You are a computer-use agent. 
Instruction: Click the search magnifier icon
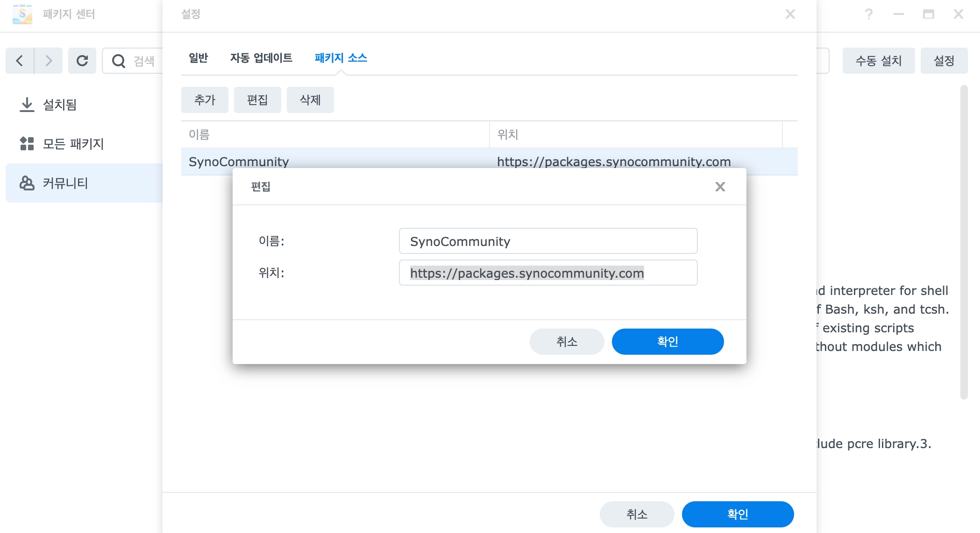[119, 61]
